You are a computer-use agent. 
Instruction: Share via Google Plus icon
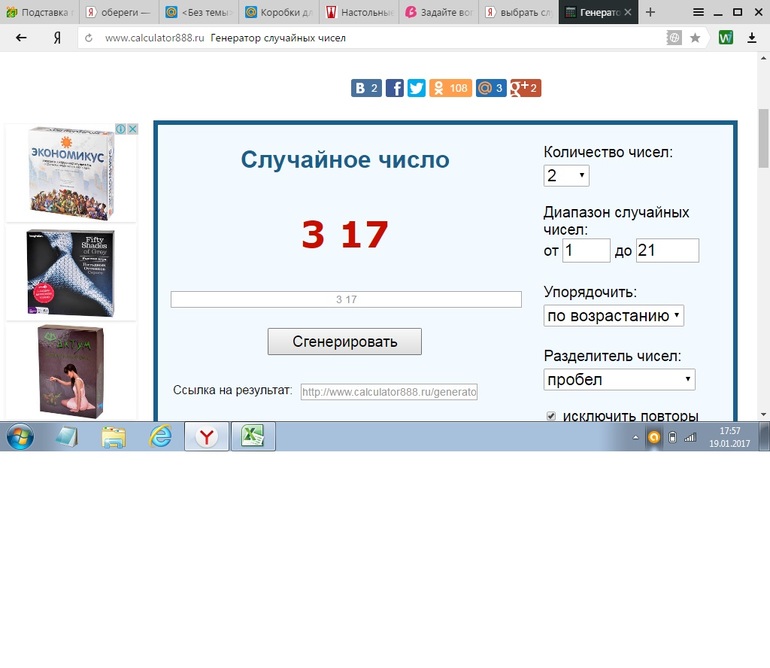pos(525,88)
